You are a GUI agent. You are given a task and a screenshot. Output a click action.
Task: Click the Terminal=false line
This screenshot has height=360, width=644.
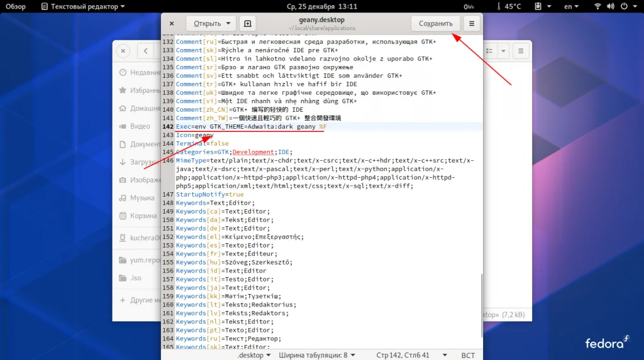point(202,144)
